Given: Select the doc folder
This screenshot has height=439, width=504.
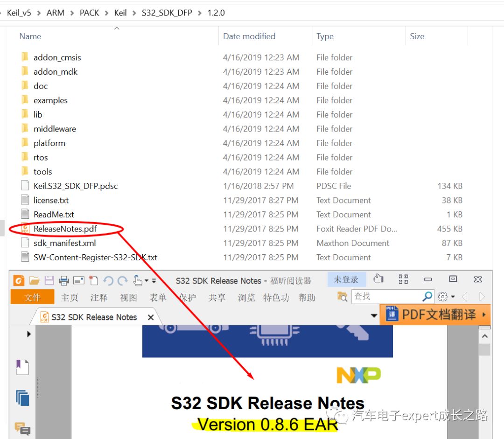Looking at the screenshot, I should point(41,86).
